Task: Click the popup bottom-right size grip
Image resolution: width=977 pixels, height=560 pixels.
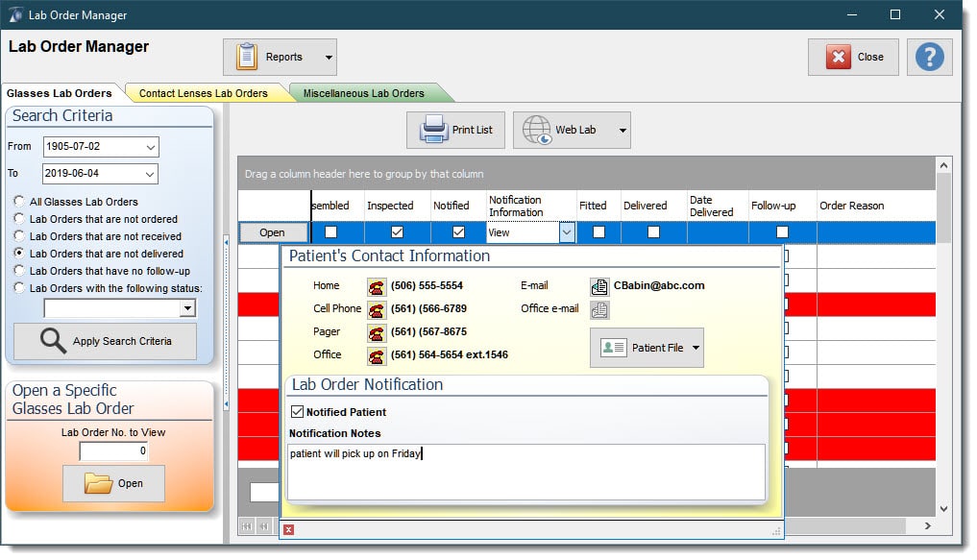Action: pyautogui.click(x=776, y=531)
